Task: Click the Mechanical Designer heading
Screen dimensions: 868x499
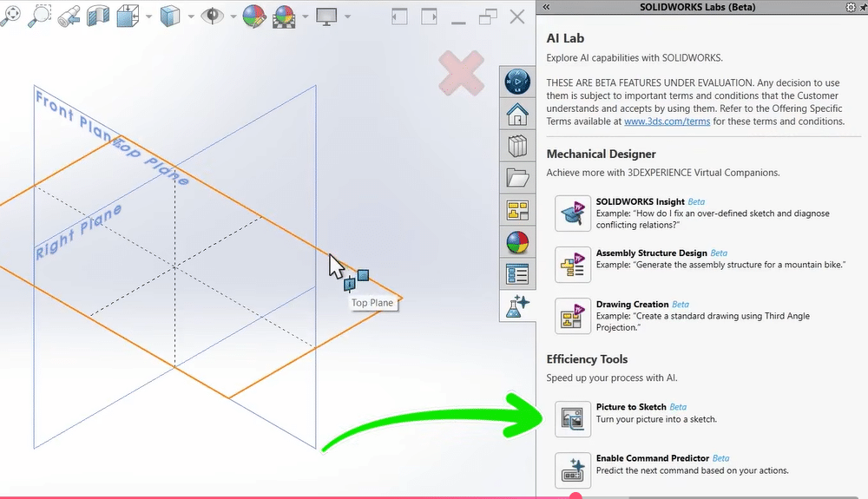Action: tap(602, 154)
